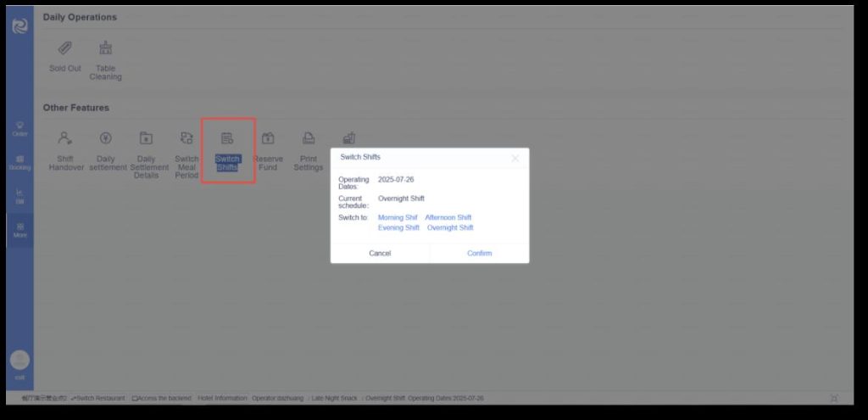Open the Table Cleaning feature
The image size is (868, 420).
coord(106,48)
